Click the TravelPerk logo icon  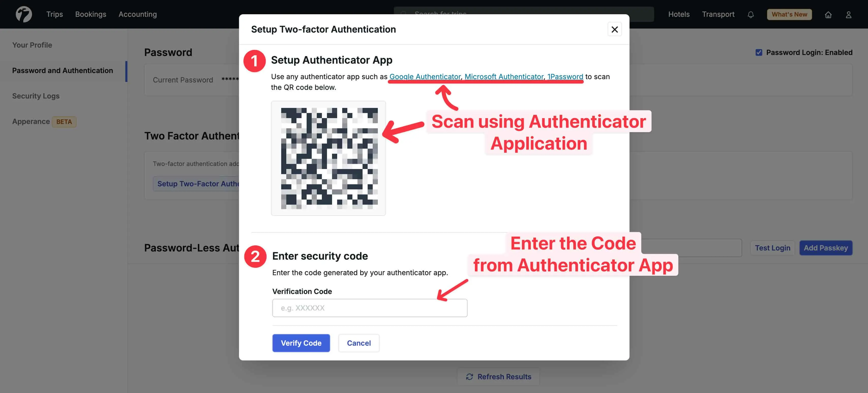[x=23, y=14]
